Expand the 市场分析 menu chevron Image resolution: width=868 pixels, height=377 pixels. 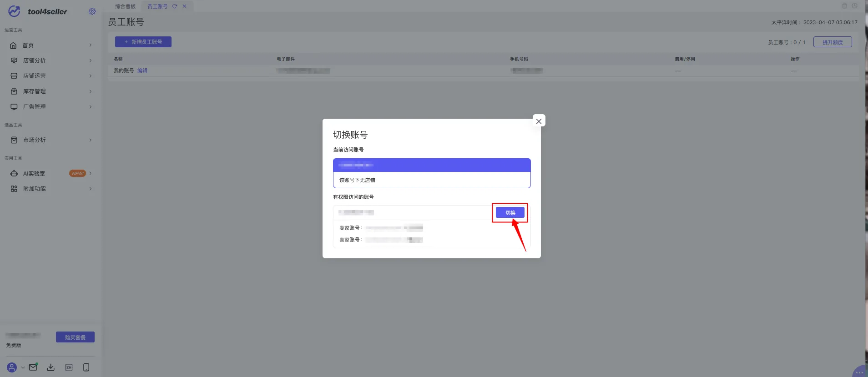tap(91, 140)
